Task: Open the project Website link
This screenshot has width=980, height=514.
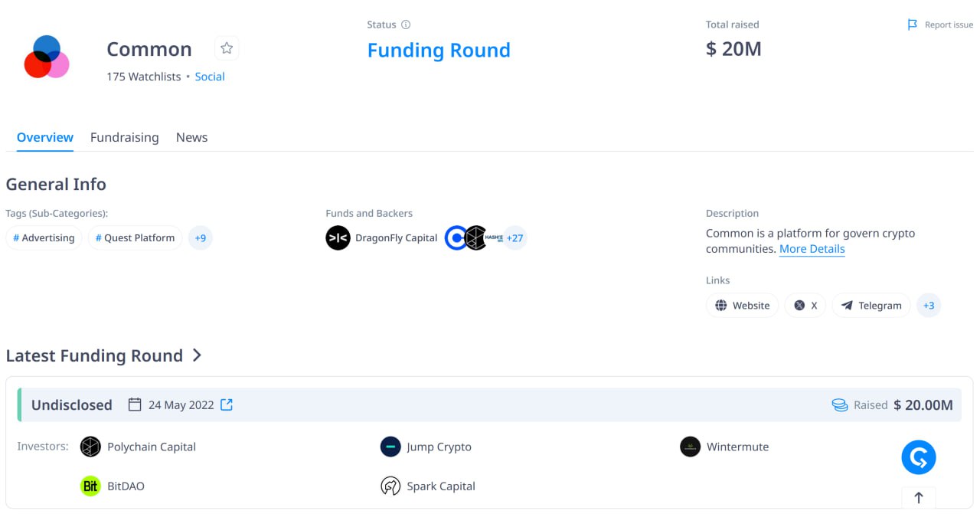Action: (x=743, y=306)
